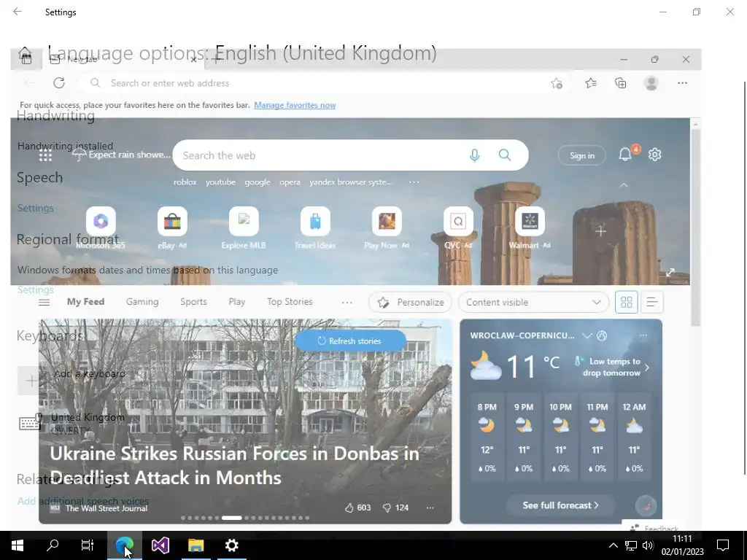Open the feed hamburger menu

[x=44, y=302]
